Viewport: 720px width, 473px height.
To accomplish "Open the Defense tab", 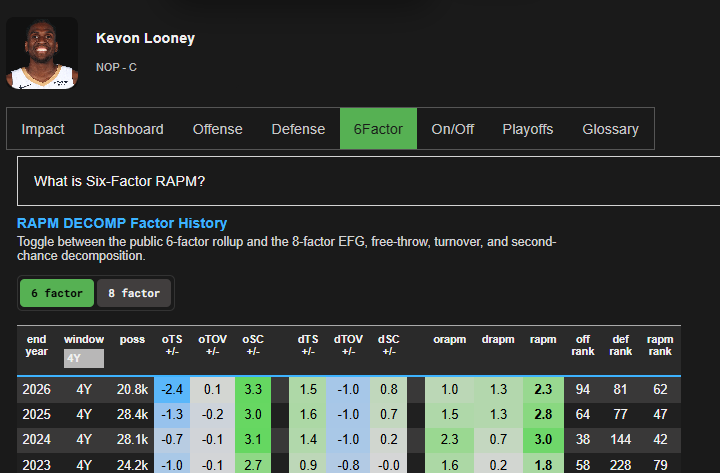I will pyautogui.click(x=298, y=129).
